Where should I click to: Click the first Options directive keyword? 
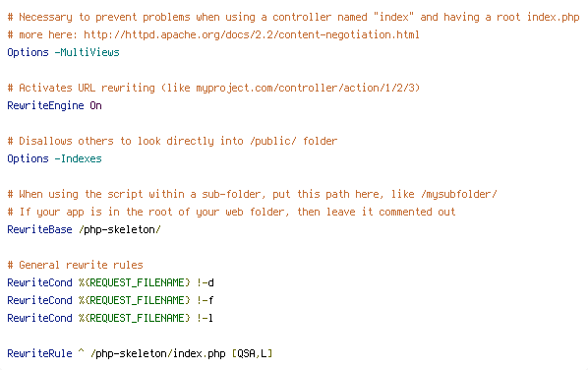(x=28, y=52)
